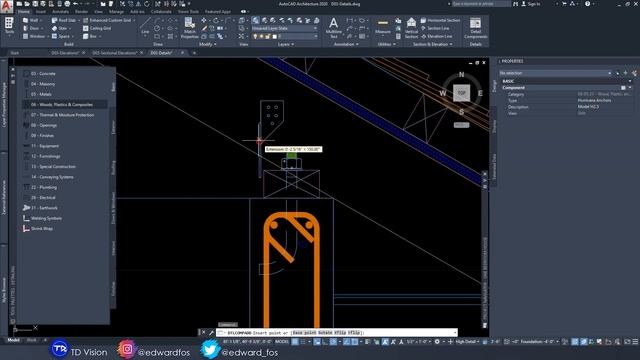This screenshot has width=640, height=360.
Task: Toggle the MODEL space status button
Action: pos(282,342)
